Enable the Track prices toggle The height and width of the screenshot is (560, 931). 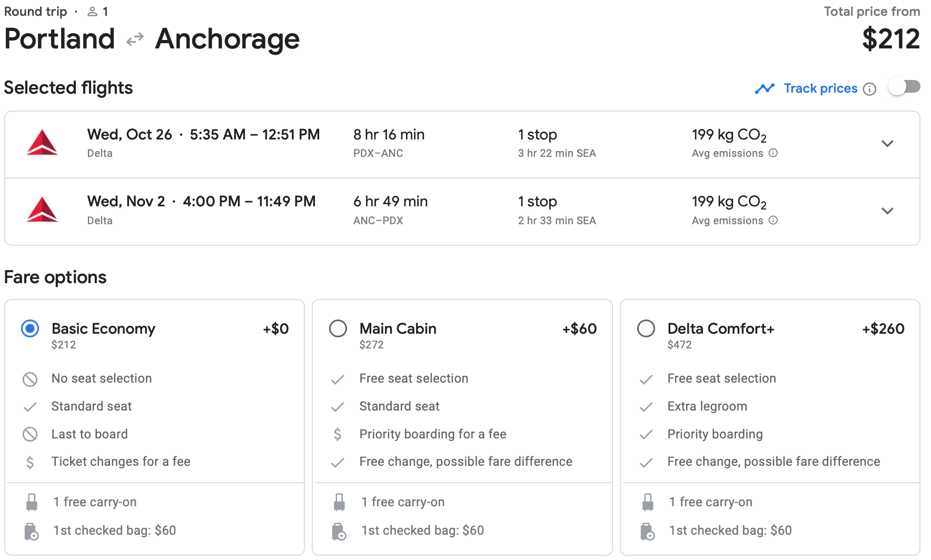pos(904,87)
